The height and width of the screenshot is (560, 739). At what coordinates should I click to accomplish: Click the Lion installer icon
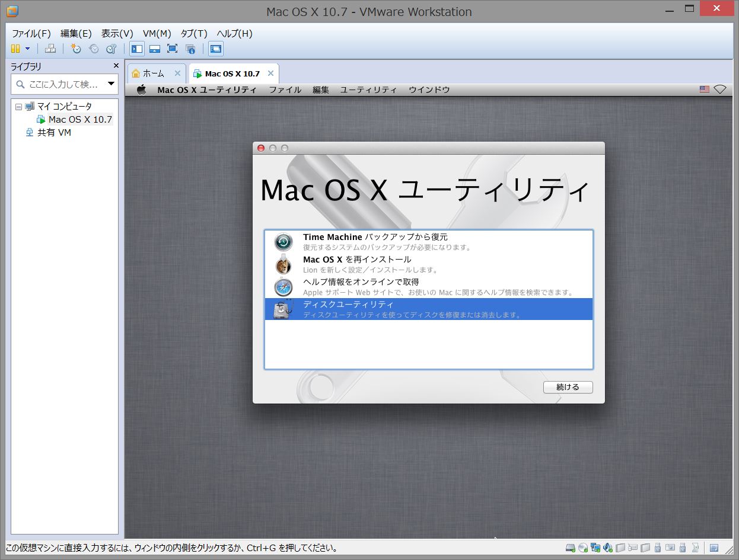coord(284,265)
